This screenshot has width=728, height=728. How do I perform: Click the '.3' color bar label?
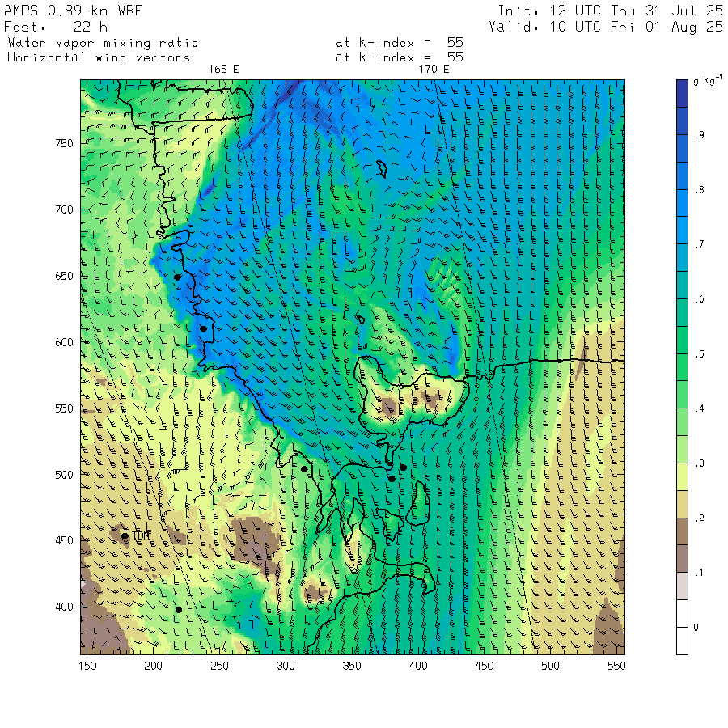coord(699,463)
